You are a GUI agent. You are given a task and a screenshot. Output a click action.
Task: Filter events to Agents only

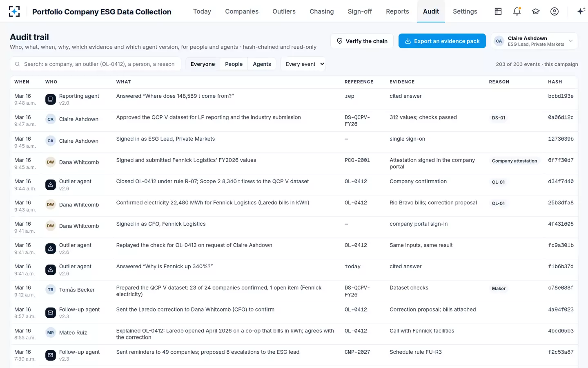(262, 64)
